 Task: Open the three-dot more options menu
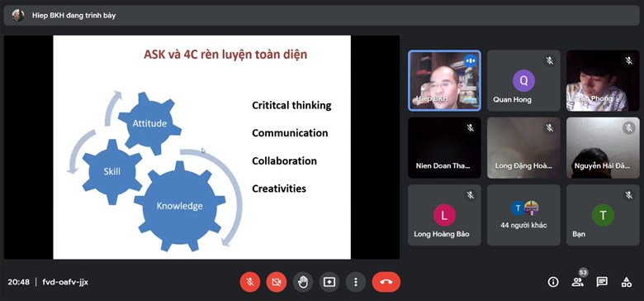click(x=356, y=282)
